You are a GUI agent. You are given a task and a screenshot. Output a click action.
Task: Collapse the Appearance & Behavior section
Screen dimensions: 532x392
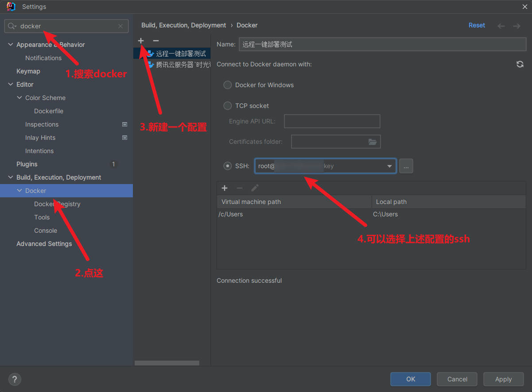click(x=11, y=45)
